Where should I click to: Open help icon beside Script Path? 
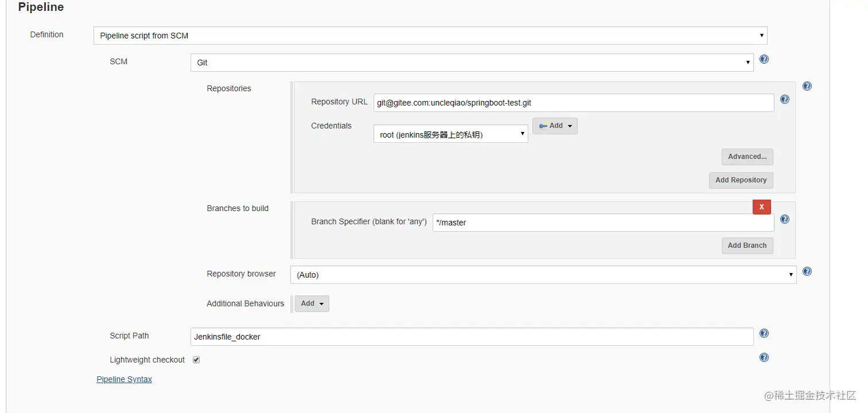click(764, 333)
